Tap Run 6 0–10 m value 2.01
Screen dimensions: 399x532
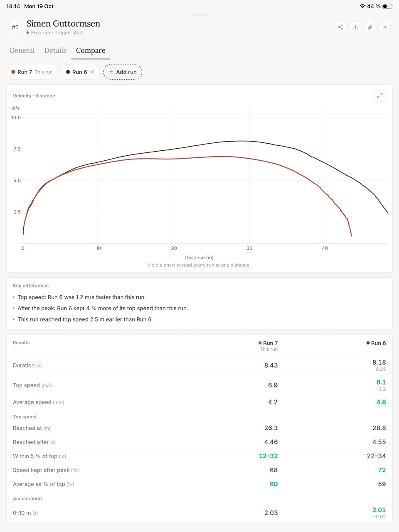379,510
